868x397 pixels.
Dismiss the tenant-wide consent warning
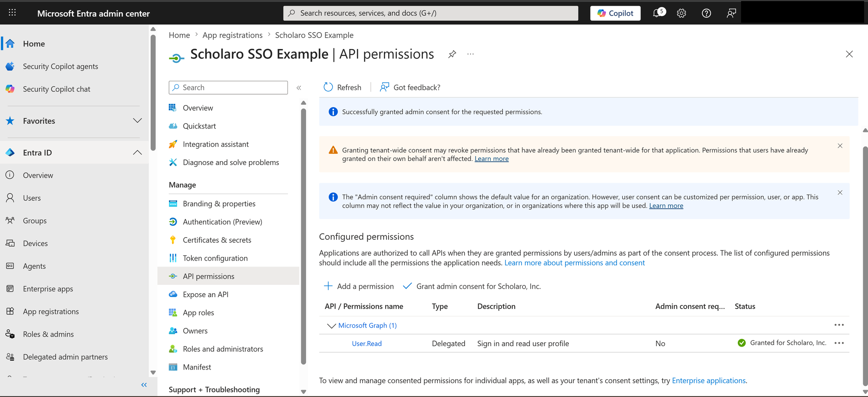tap(840, 146)
